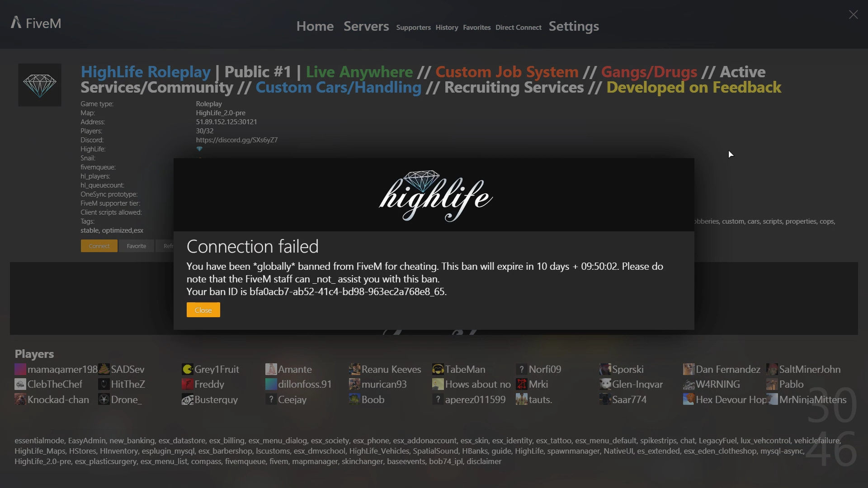Click Glen-Ingvar's possum avatar icon

(x=606, y=384)
